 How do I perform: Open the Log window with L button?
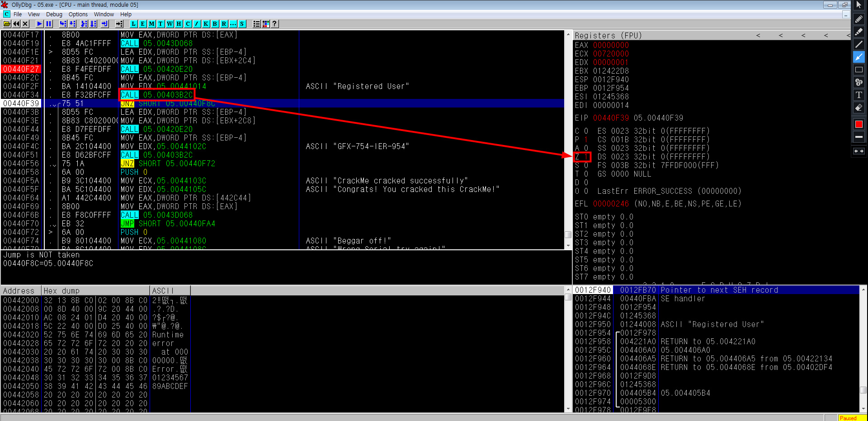134,24
